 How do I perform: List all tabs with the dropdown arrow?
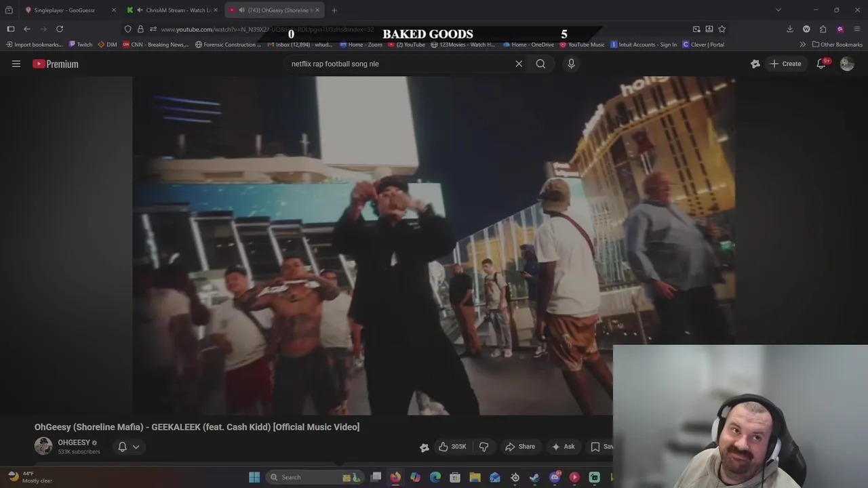click(x=778, y=10)
